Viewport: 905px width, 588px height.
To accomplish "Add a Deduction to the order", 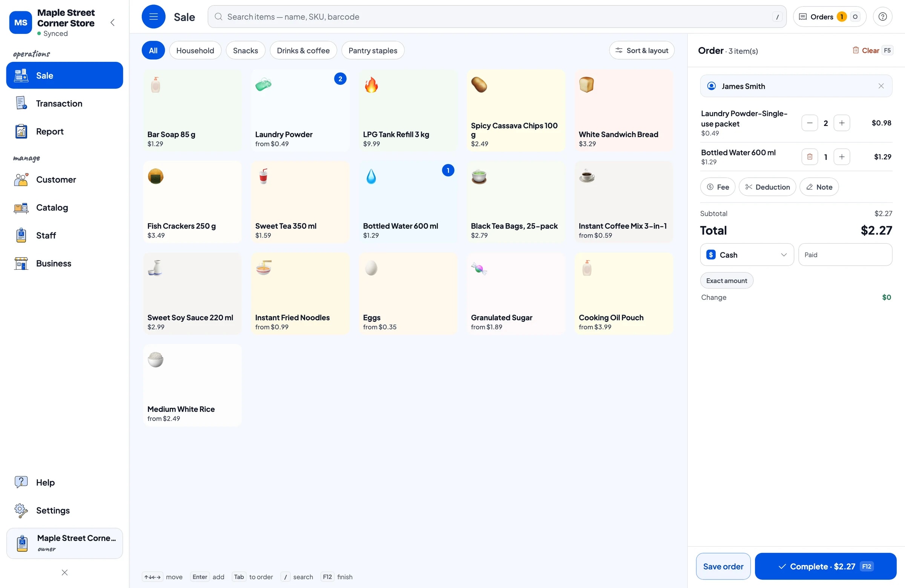I will [x=767, y=187].
